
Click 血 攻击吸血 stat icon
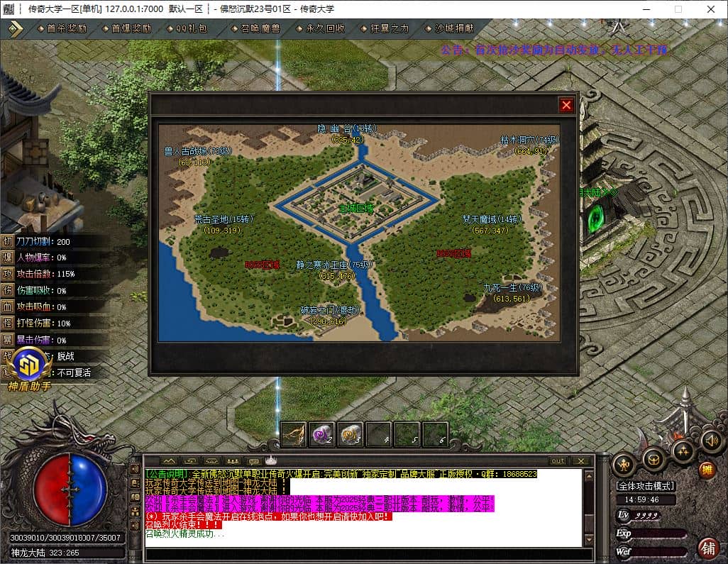[7, 307]
